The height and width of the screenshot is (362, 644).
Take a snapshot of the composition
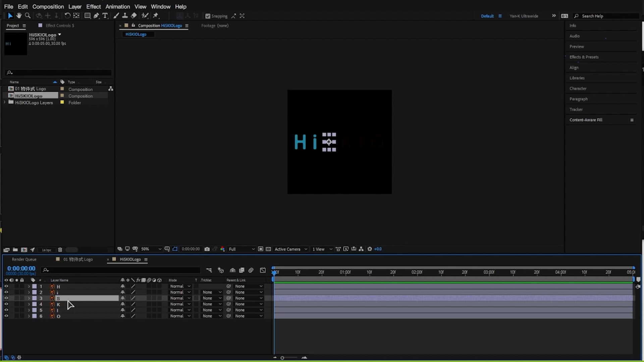[x=207, y=249]
